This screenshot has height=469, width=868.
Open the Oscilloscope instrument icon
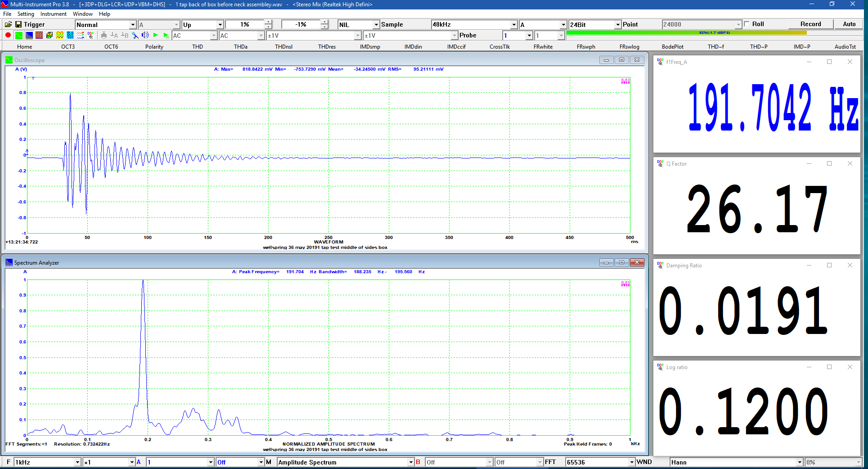[18, 35]
